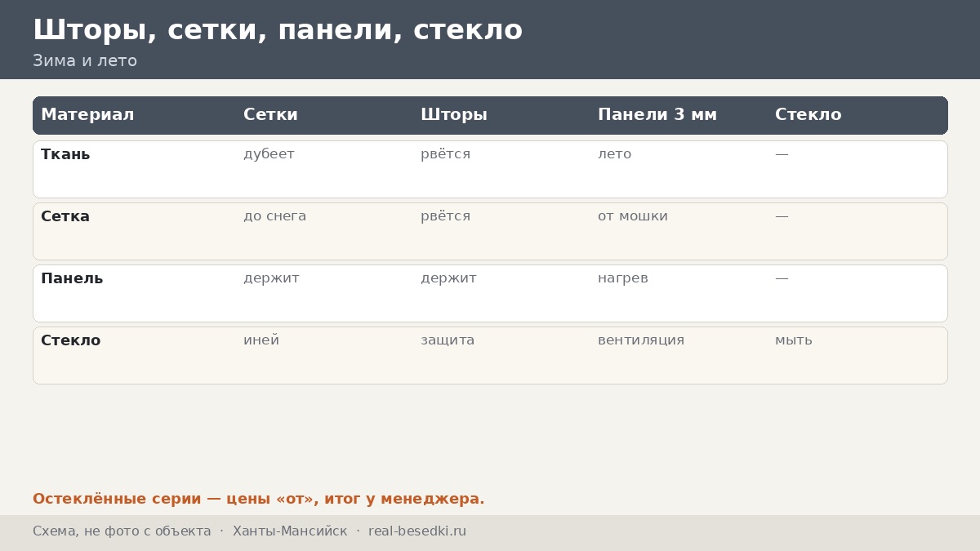Click the "иней" cell
This screenshot has height=551, width=980.
point(261,340)
